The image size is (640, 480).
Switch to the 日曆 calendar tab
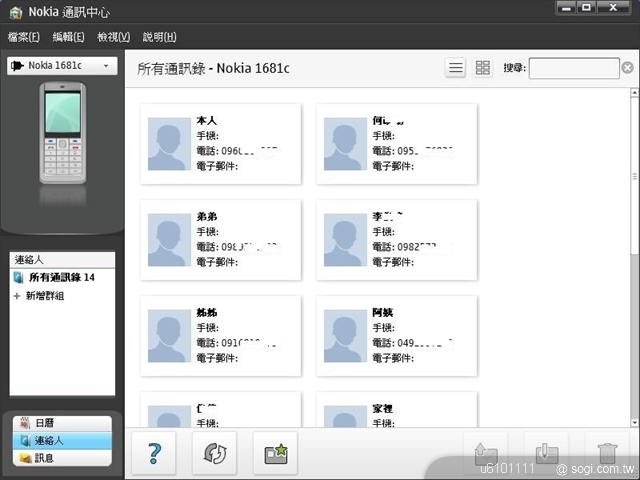click(62, 423)
